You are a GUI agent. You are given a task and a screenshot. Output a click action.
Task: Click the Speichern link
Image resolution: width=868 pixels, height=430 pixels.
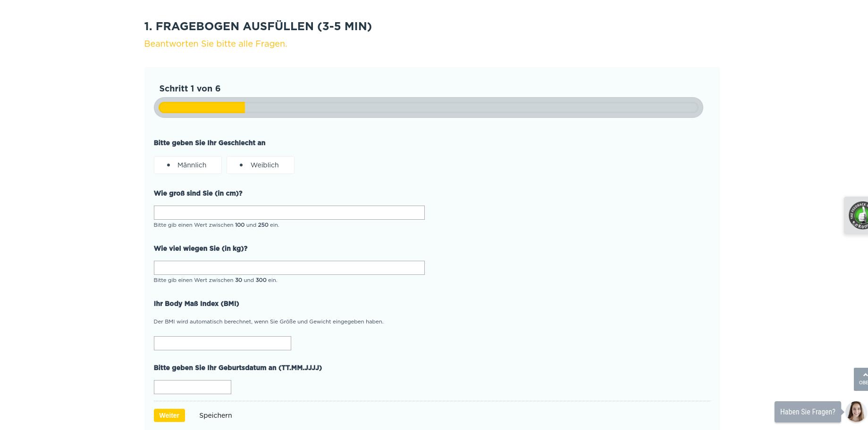coord(215,415)
